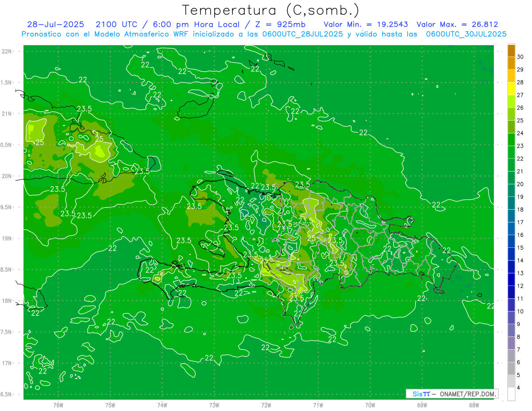Click the 71W longitude axis label
This screenshot has height=411, width=532.
pos(318,405)
